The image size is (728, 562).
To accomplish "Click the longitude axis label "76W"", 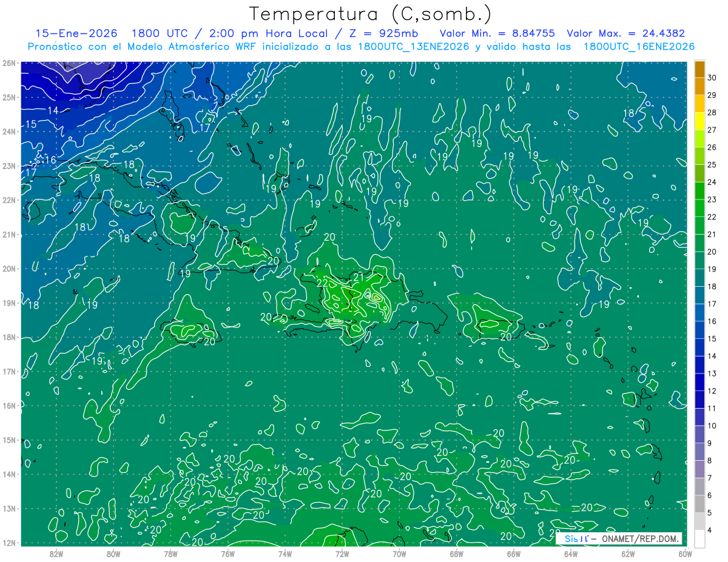I will [x=227, y=554].
